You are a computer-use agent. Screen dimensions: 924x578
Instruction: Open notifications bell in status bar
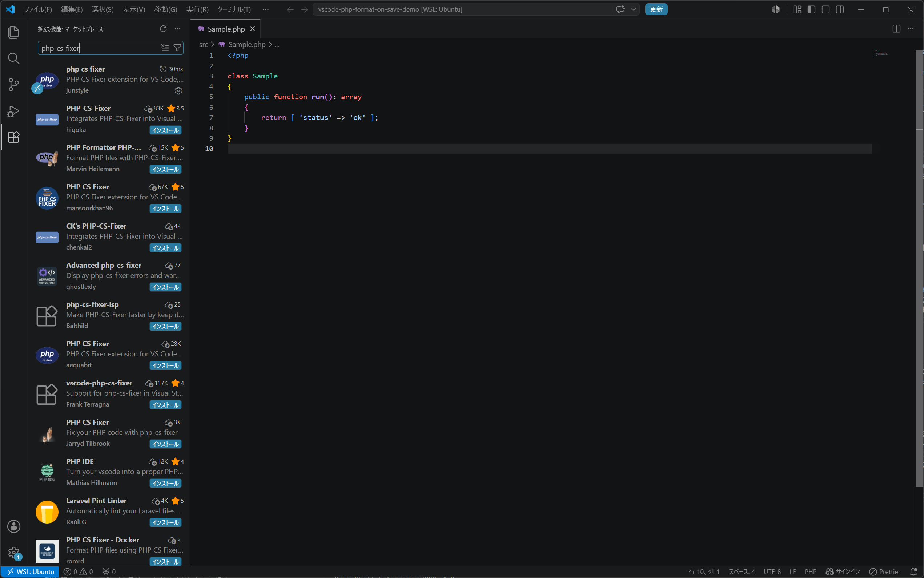click(913, 572)
